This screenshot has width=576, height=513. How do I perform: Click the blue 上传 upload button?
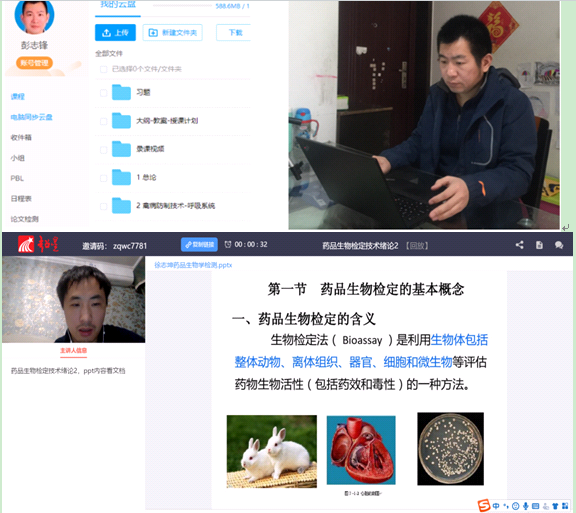(115, 33)
